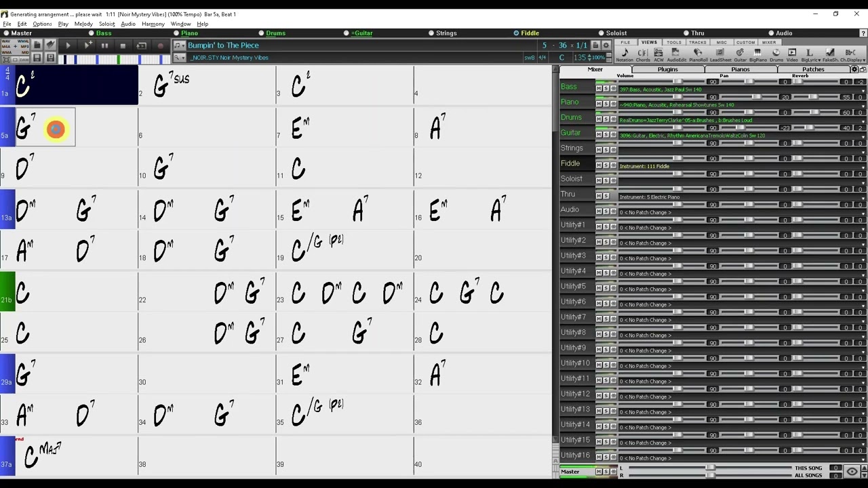
Task: Select the Audio track radio button
Action: point(771,33)
